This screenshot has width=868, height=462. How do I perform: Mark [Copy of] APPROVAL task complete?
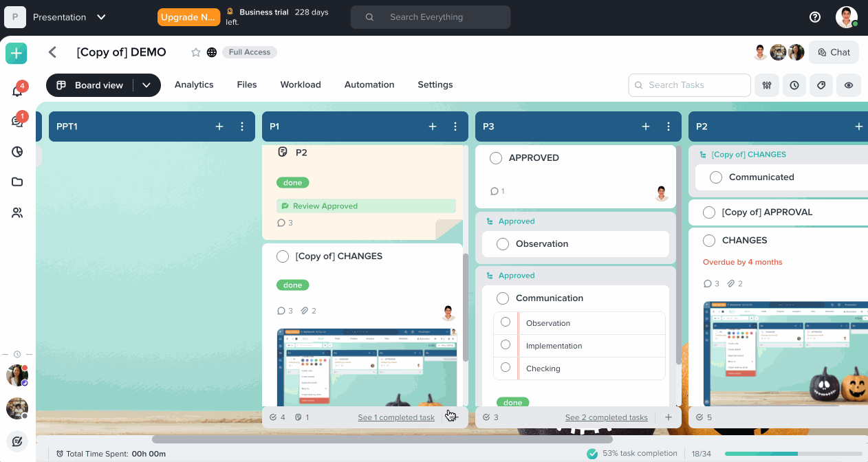(709, 212)
